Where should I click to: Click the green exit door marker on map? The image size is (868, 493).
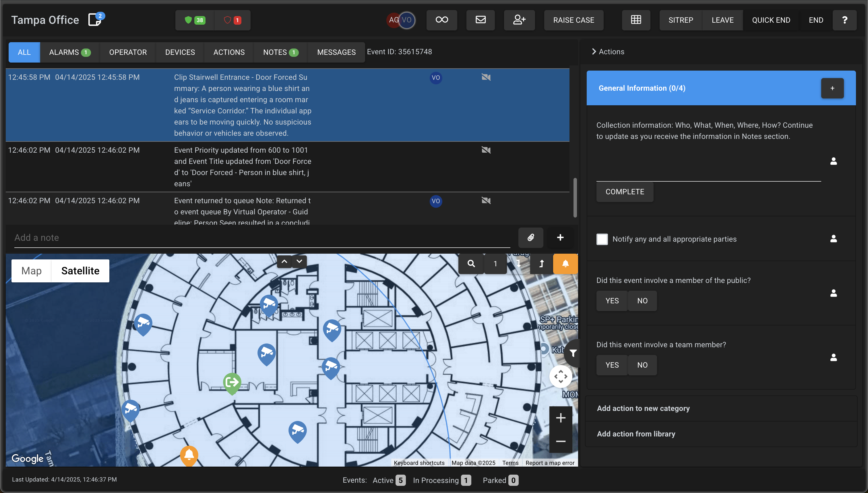coord(232,383)
